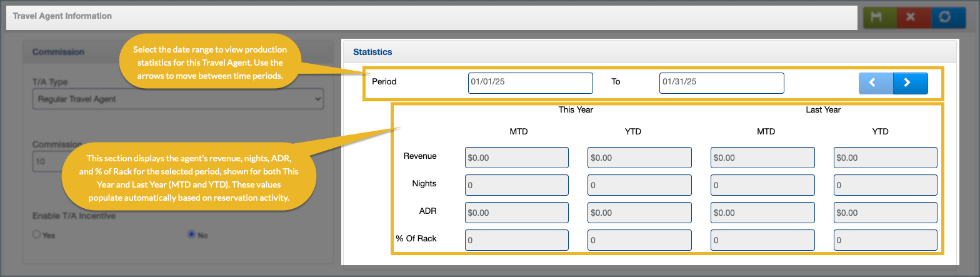Advance to next statistics period arrow
Screen dimensions: 980x277
click(x=910, y=83)
